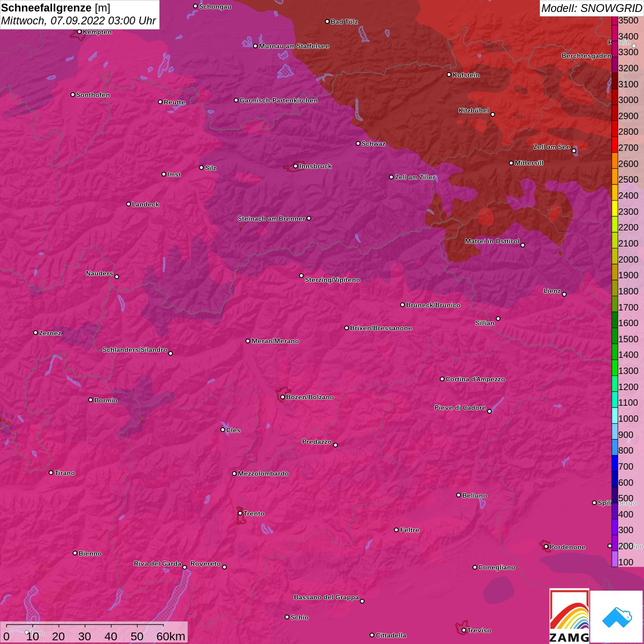Select the Garmisch-Partenkirchen marker

click(236, 100)
